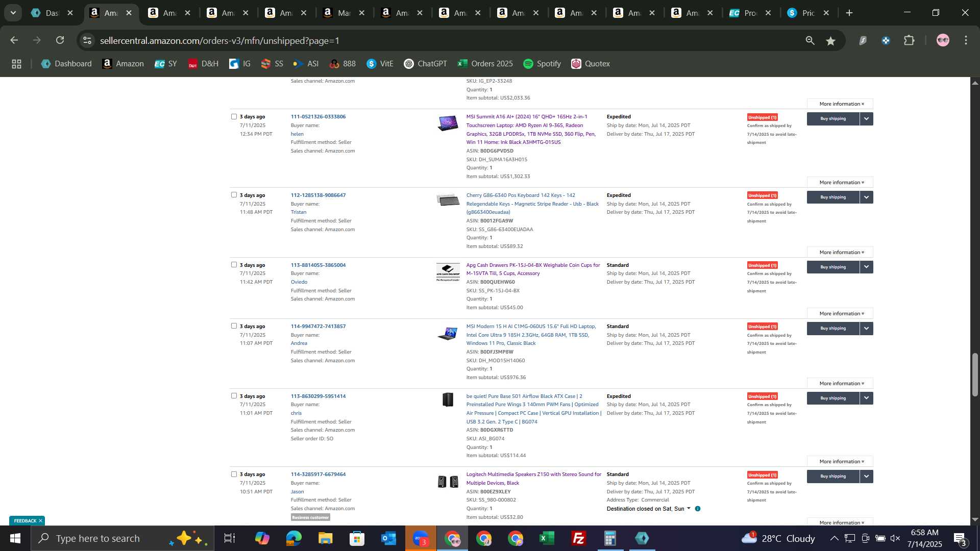Expand More information for MSI Summit order
Viewport: 980px width, 551px height.
[840, 182]
